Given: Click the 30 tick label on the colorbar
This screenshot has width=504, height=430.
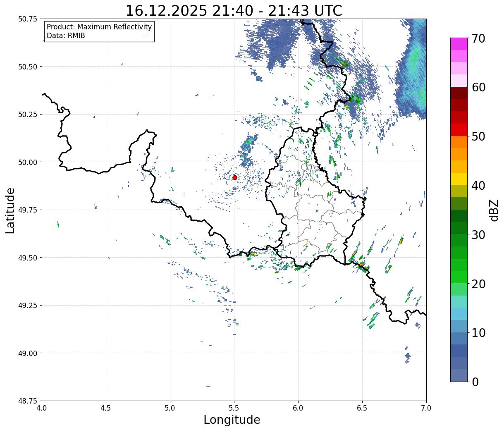Looking at the screenshot, I should click(478, 235).
